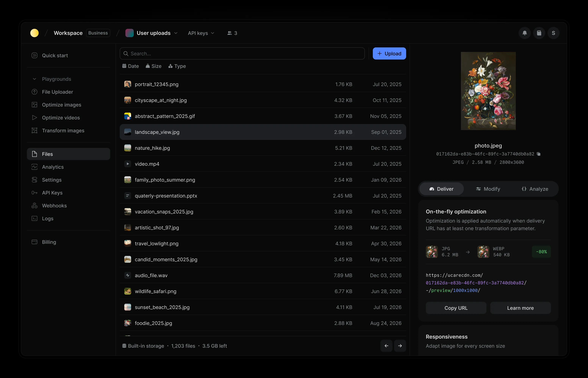Click the quaterly-presentation.pptx document icon

pyautogui.click(x=127, y=196)
